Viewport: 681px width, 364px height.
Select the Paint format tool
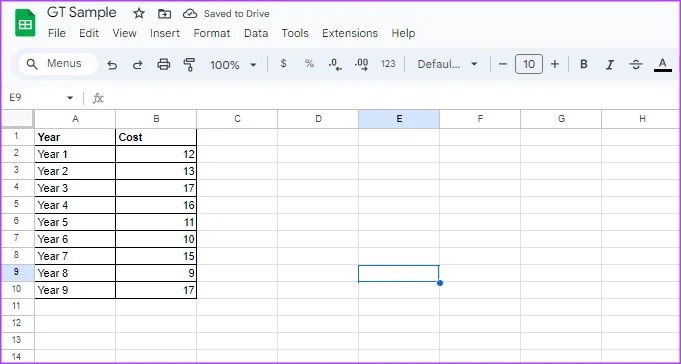click(x=189, y=65)
